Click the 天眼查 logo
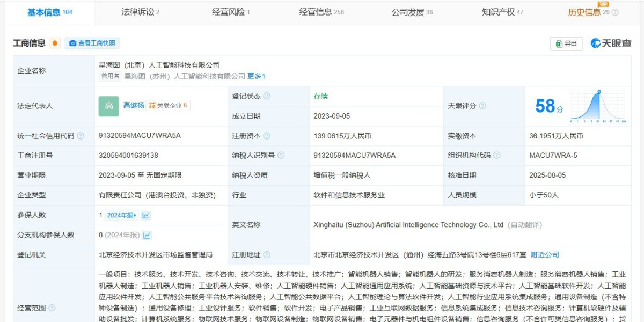This screenshot has height=322, width=644. (x=611, y=43)
